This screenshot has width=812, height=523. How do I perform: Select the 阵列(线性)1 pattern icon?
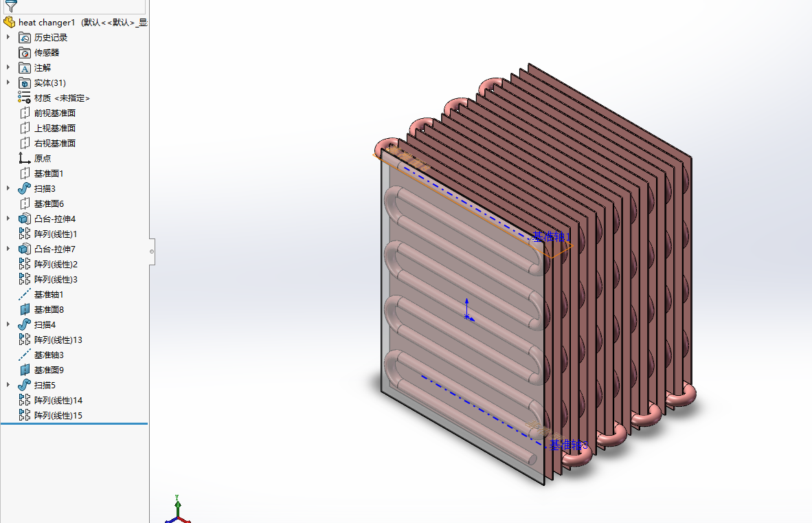(24, 234)
